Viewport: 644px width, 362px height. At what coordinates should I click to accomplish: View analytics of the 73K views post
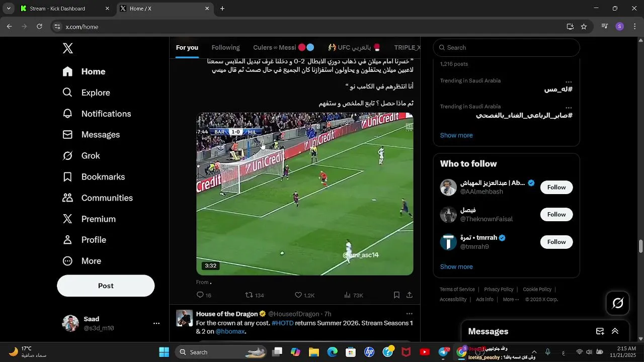pos(353,295)
